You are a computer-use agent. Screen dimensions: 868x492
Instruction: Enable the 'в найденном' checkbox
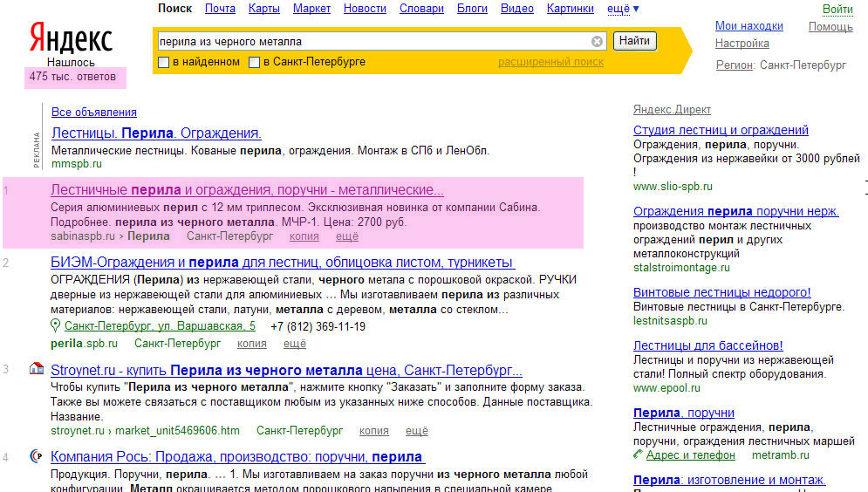163,63
